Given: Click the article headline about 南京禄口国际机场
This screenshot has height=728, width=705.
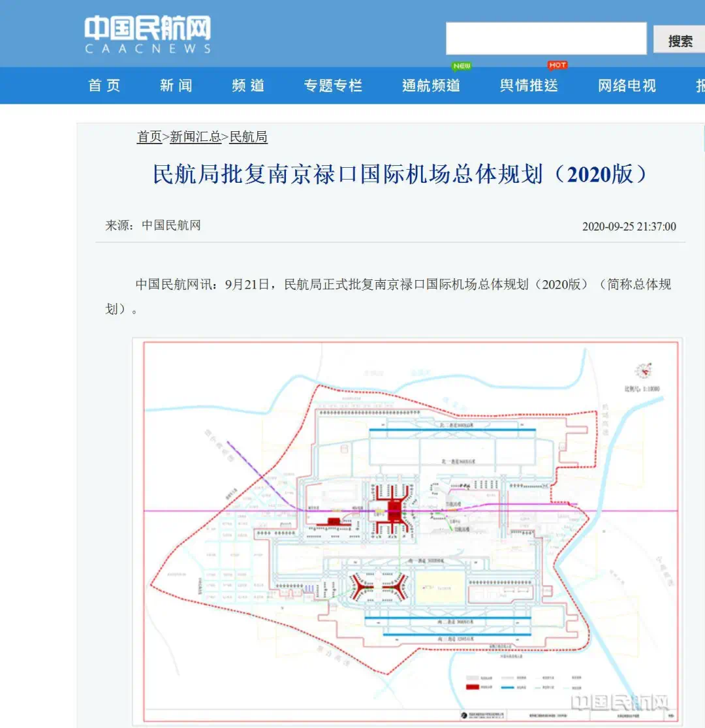Looking at the screenshot, I should [x=400, y=174].
